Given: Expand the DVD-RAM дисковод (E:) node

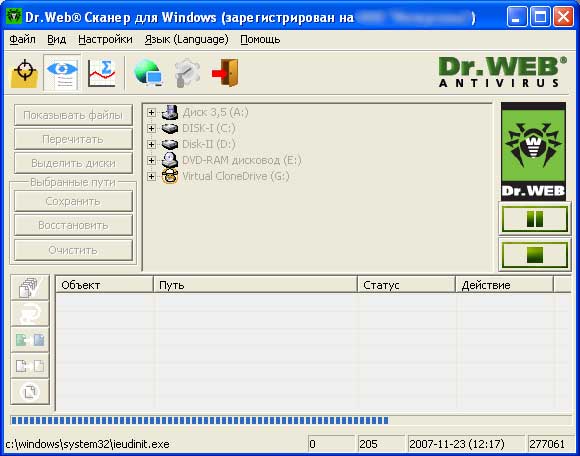Looking at the screenshot, I should tap(151, 160).
